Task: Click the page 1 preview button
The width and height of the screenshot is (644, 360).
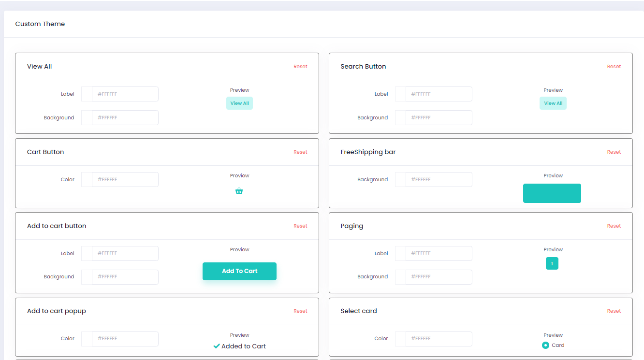Action: point(552,263)
